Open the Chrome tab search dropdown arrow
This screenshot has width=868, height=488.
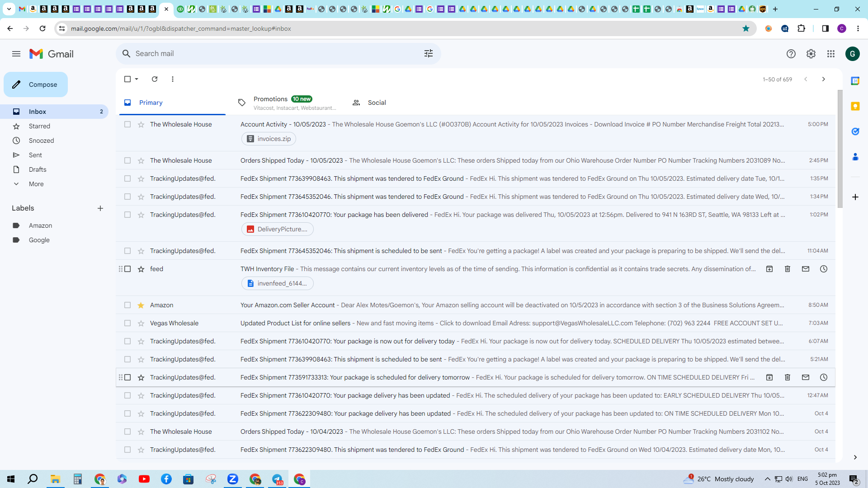(x=9, y=9)
